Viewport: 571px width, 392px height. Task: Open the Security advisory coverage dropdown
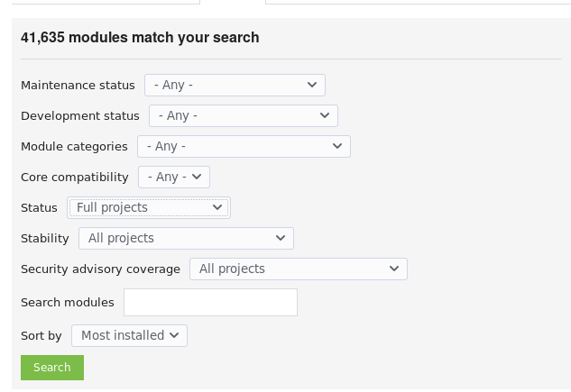click(x=299, y=269)
